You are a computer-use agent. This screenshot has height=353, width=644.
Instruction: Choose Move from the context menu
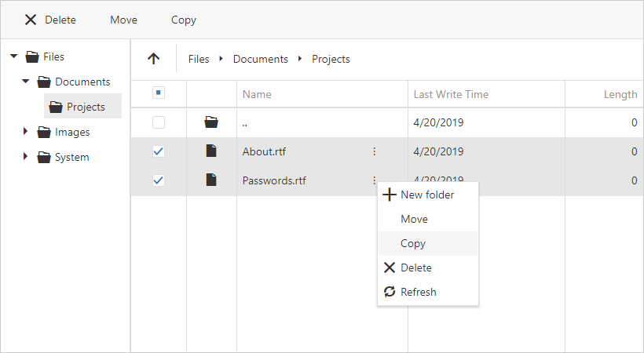click(414, 219)
